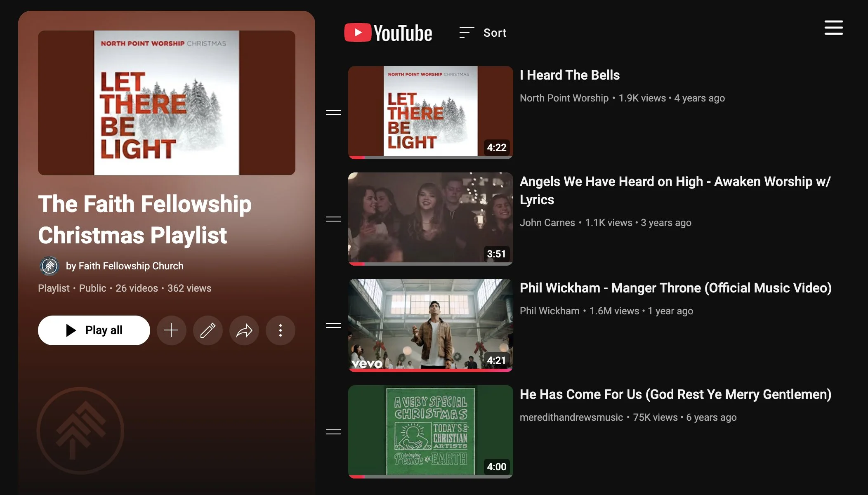The width and height of the screenshot is (868, 495).
Task: Open the I Heard The Bells title
Action: click(570, 75)
